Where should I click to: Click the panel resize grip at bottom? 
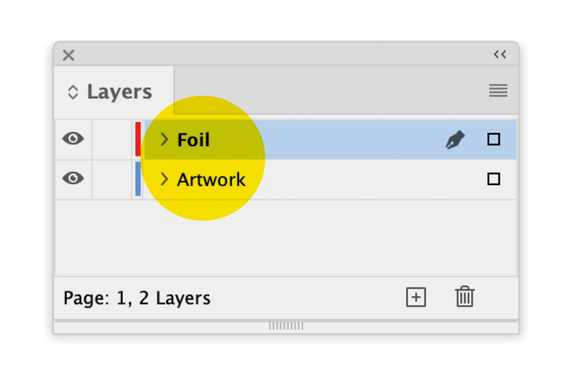tap(286, 326)
